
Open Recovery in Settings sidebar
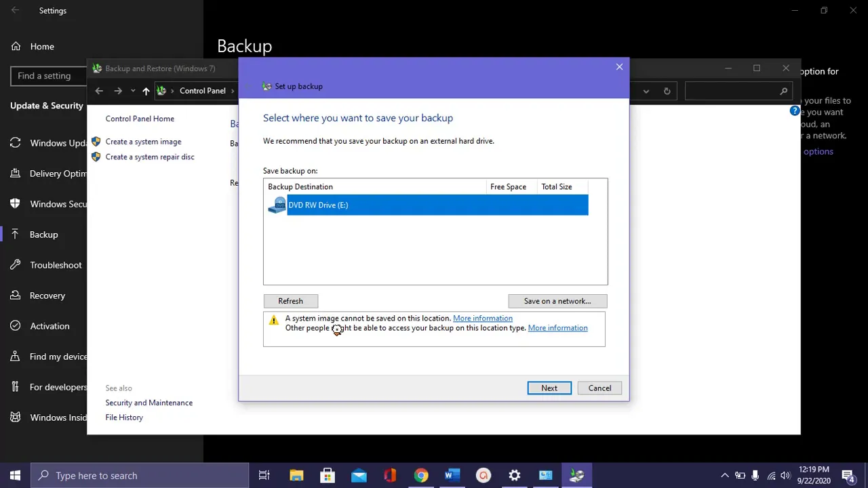(43, 296)
